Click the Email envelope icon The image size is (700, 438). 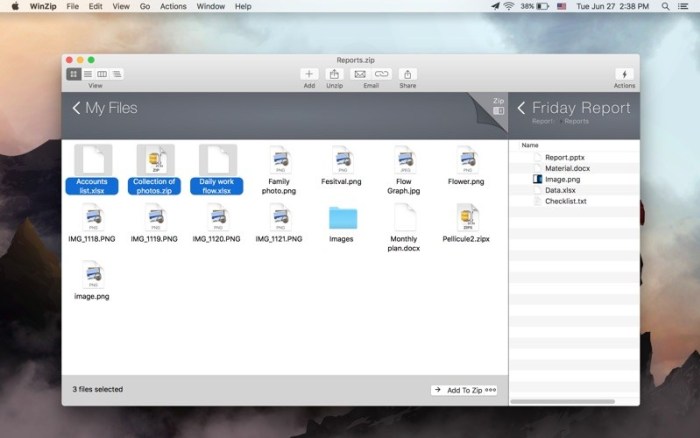[359, 74]
